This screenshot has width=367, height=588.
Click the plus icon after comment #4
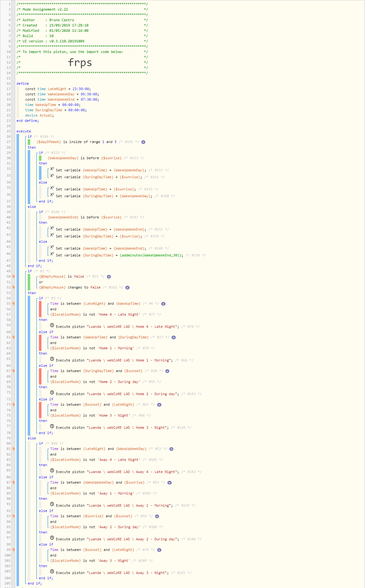(163, 304)
